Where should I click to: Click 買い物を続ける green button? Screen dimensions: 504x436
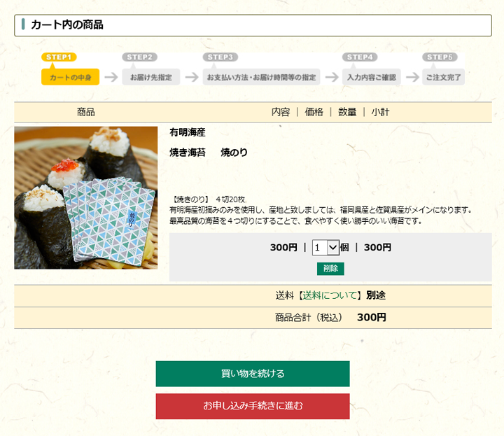point(253,374)
